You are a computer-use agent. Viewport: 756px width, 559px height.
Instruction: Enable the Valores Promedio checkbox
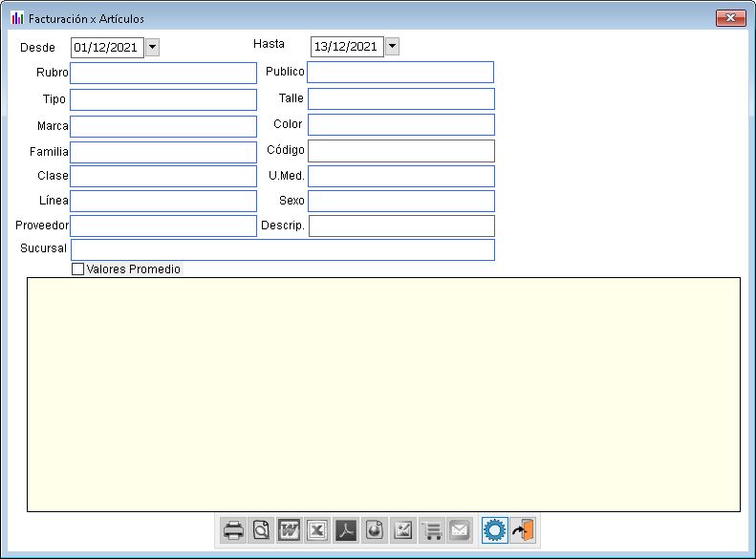pos(78,269)
